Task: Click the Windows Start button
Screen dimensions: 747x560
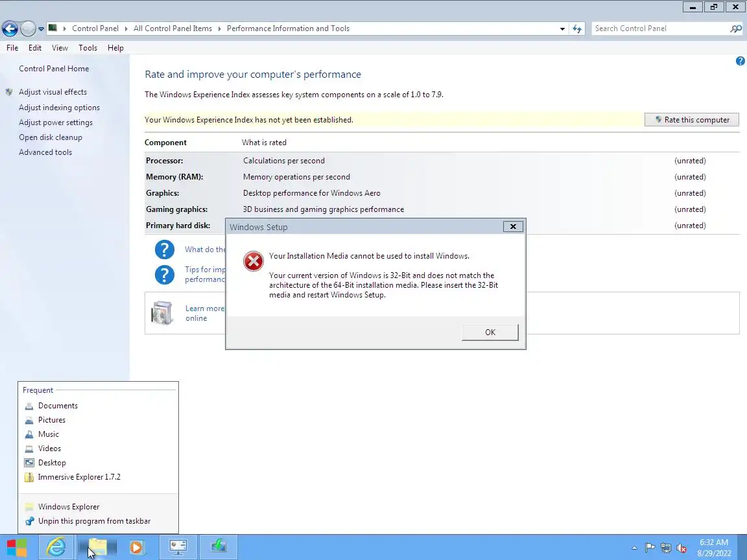Action: coord(17,547)
